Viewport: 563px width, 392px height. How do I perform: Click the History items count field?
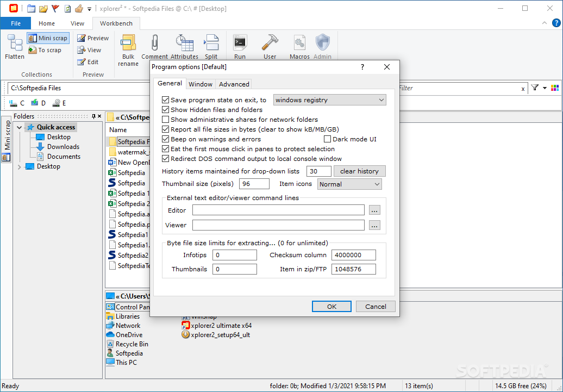319,171
